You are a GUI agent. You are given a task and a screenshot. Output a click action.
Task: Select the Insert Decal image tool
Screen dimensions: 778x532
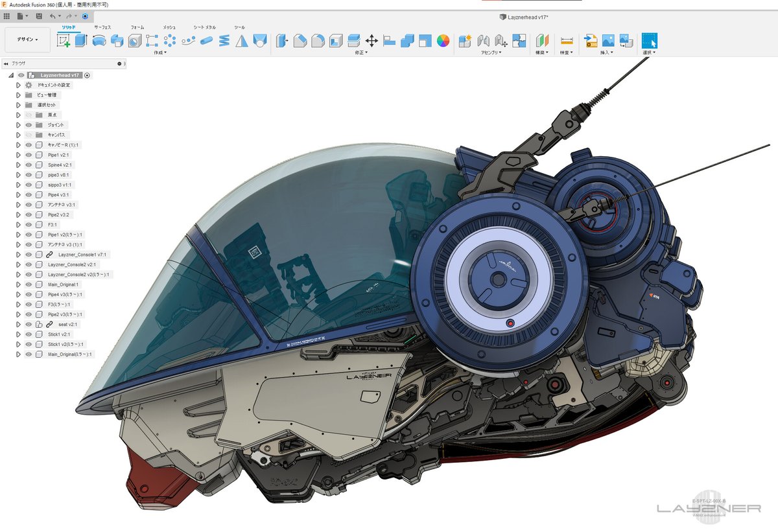(608, 41)
